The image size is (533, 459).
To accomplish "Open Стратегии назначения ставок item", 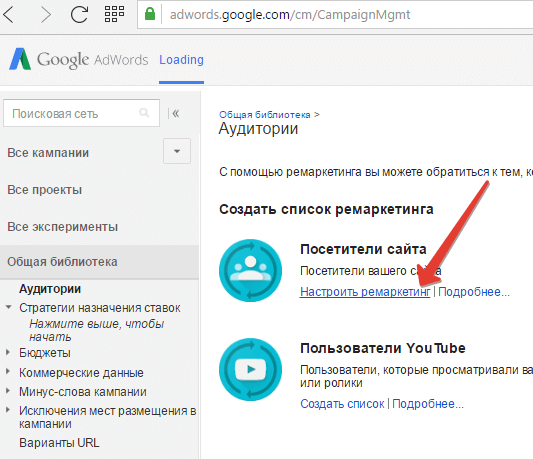I will point(100,308).
